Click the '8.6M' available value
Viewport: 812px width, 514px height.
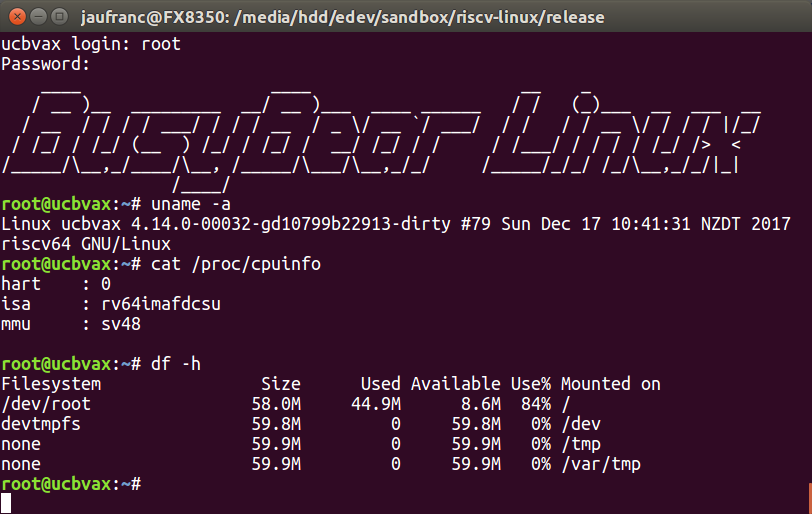481,404
